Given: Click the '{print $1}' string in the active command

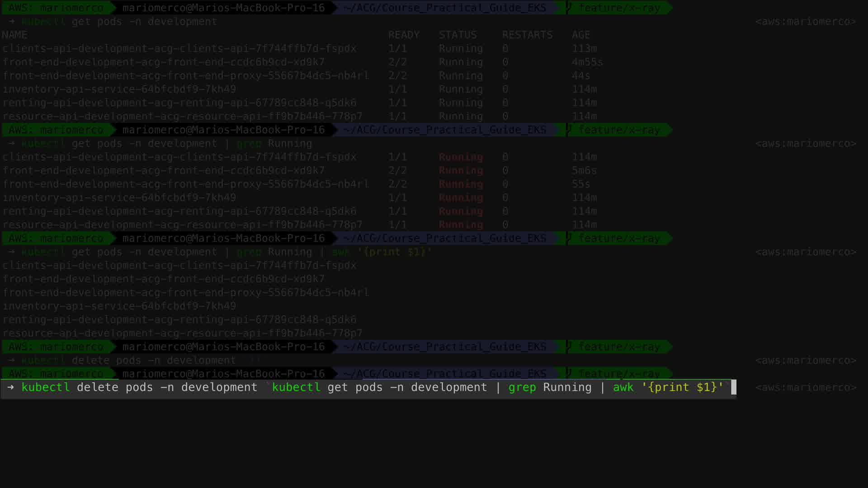Looking at the screenshot, I should tap(682, 388).
